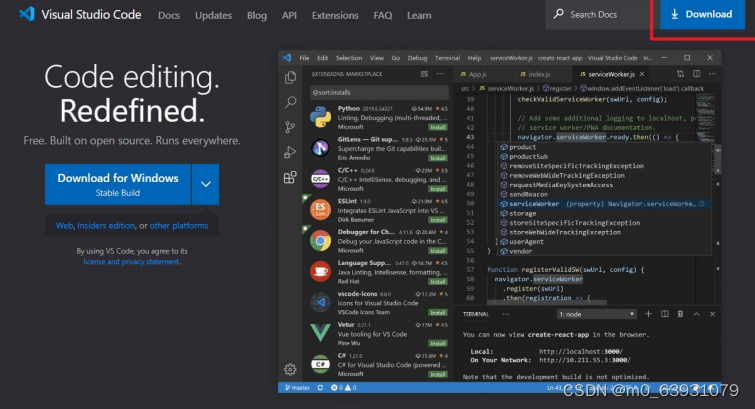Click the split terminal icon
This screenshot has width=755, height=409.
coord(664,314)
